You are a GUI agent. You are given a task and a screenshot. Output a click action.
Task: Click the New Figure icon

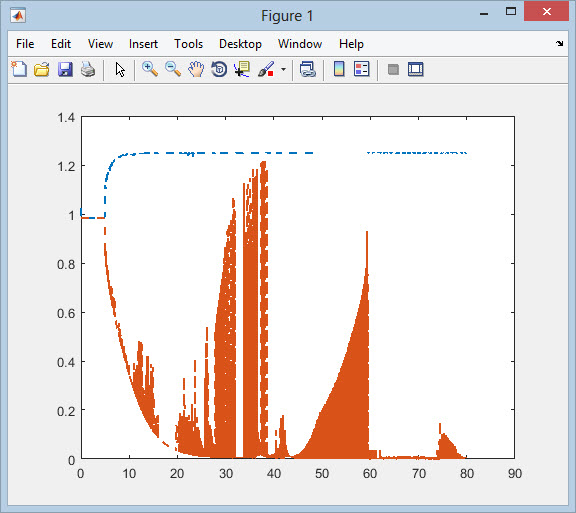click(x=19, y=69)
